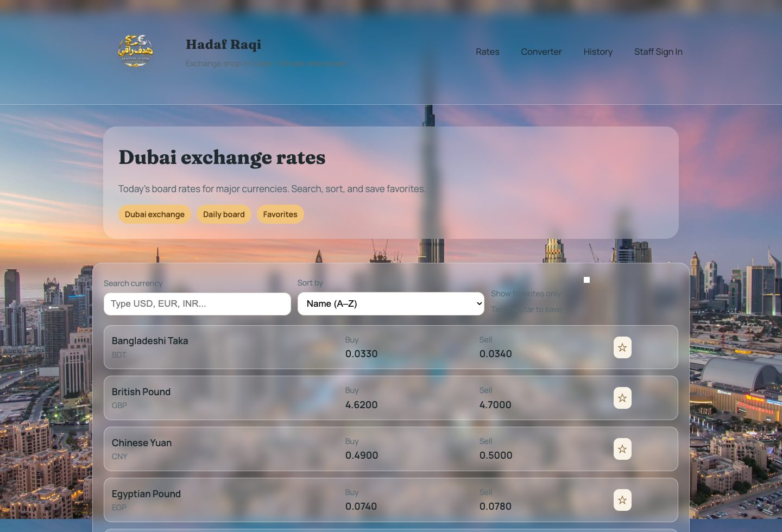Click the Egyptian Pound buy rate 0.0740
This screenshot has width=782, height=532.
pos(361,506)
